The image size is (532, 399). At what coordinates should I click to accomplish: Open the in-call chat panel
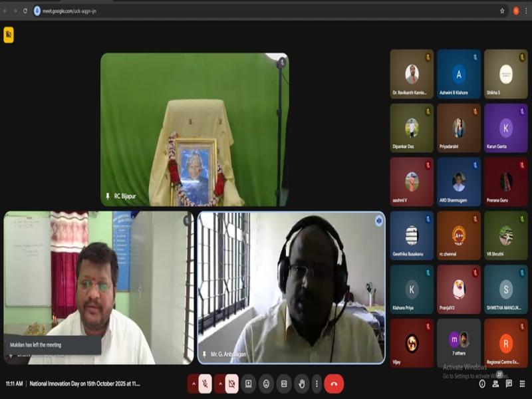(509, 384)
